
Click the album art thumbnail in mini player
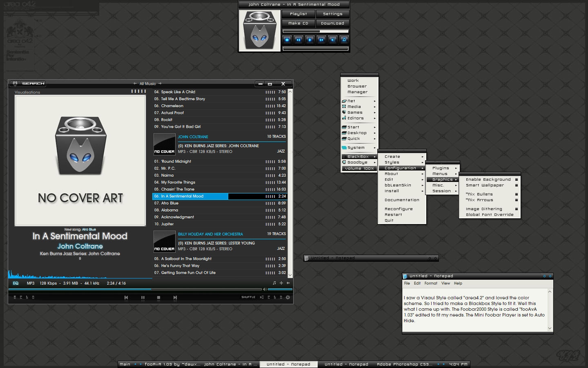pos(260,31)
